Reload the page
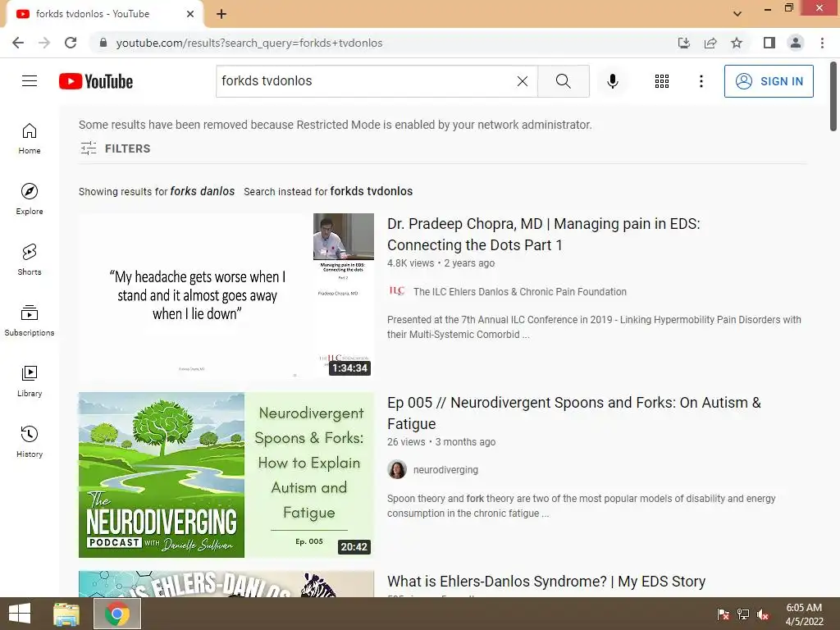Viewport: 840px width, 630px height. [x=71, y=43]
